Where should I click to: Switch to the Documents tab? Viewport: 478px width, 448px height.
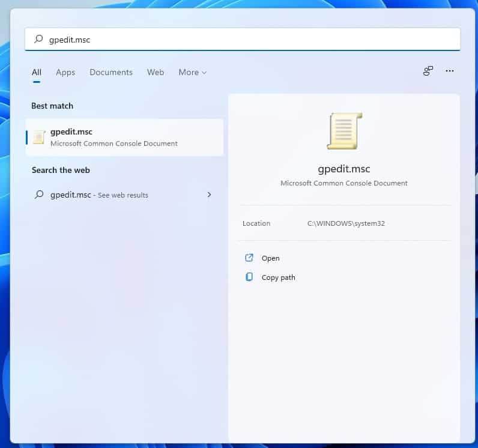[x=111, y=72]
